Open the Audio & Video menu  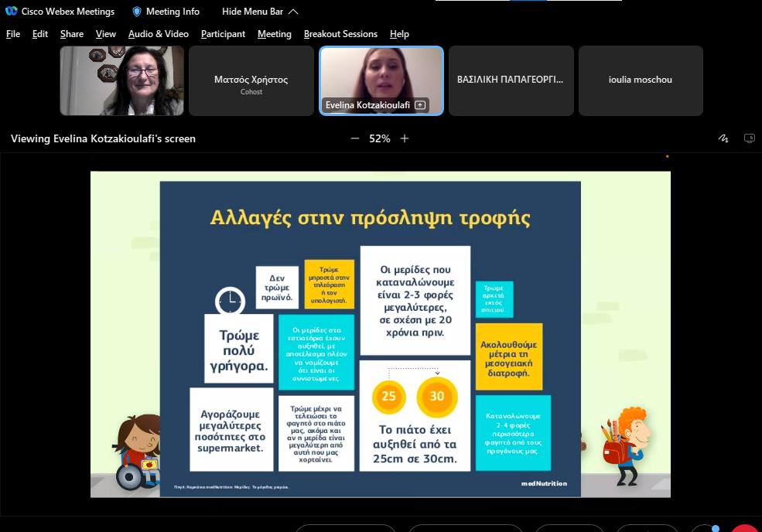(x=158, y=34)
